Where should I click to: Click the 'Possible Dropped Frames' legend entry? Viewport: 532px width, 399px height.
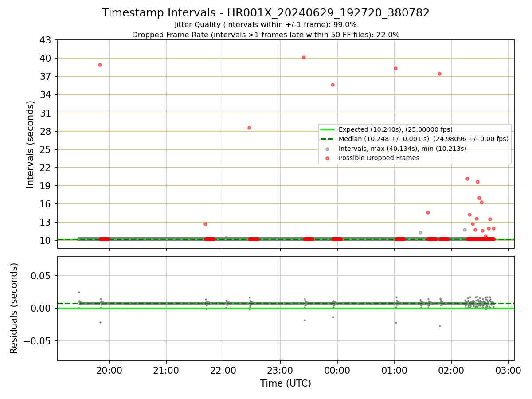(x=379, y=158)
